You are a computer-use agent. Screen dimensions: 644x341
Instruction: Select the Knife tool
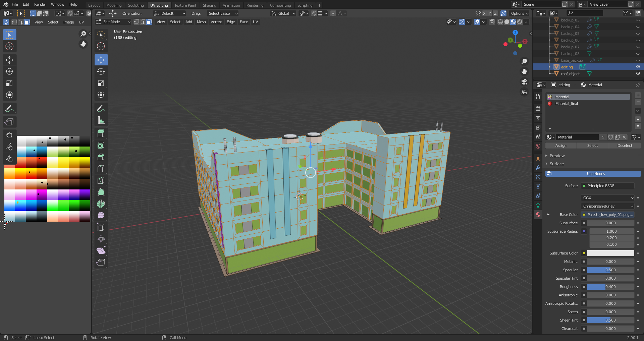[x=101, y=180]
